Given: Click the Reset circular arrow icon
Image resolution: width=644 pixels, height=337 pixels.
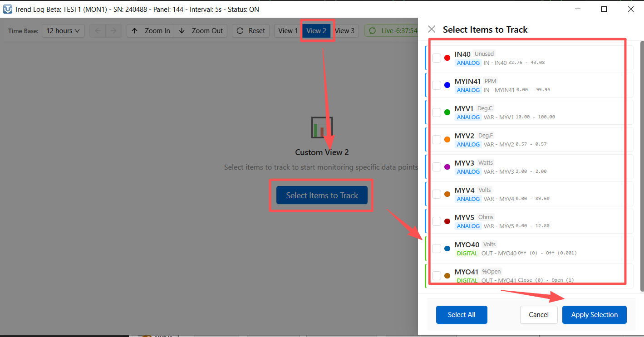Looking at the screenshot, I should coord(240,31).
